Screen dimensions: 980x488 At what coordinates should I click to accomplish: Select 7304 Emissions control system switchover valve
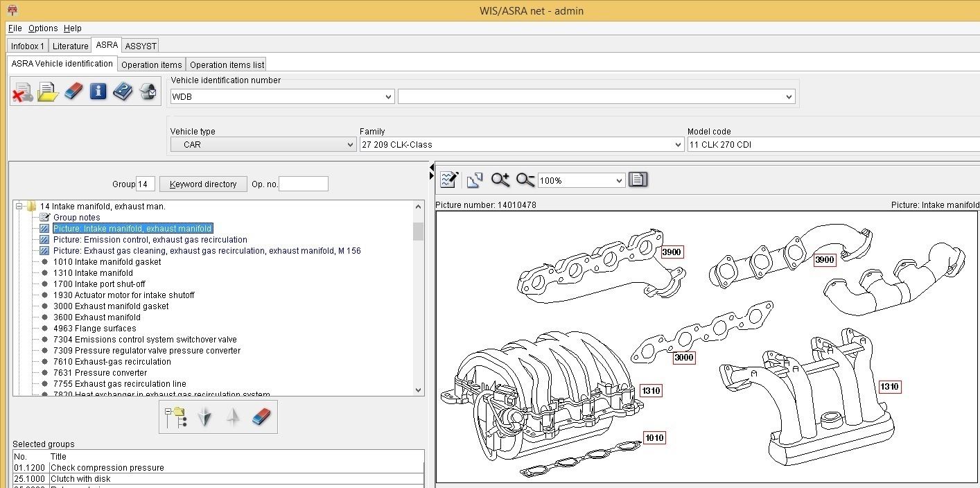(x=145, y=340)
